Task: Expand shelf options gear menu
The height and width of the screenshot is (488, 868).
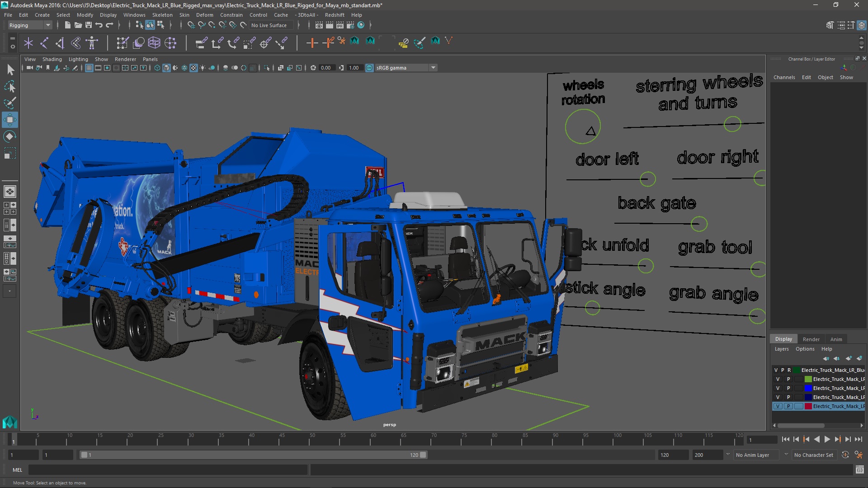Action: point(13,46)
